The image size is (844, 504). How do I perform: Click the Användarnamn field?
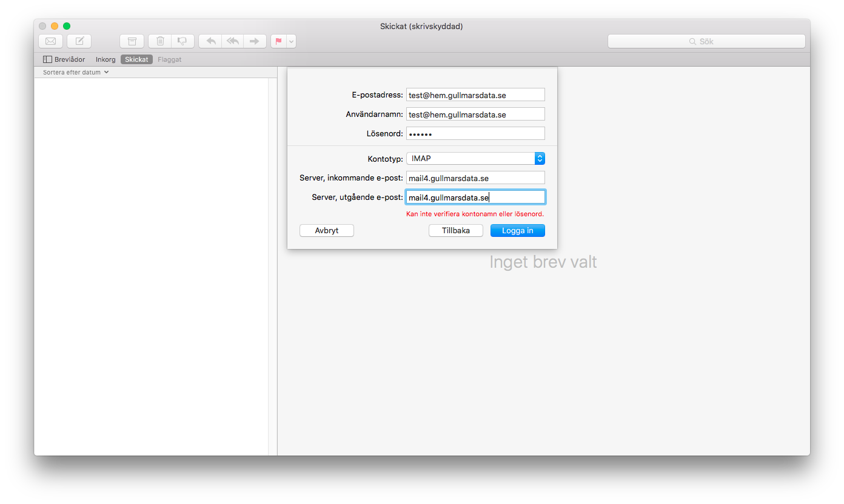coord(475,114)
